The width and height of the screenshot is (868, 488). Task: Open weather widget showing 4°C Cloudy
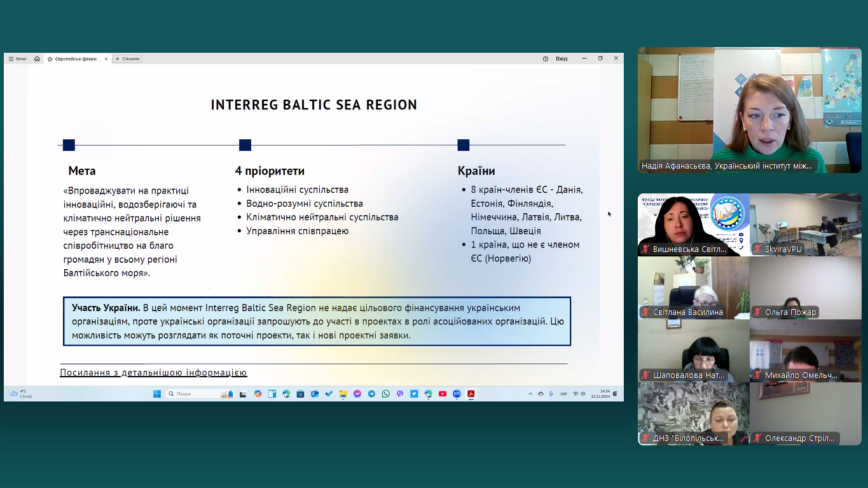21,394
